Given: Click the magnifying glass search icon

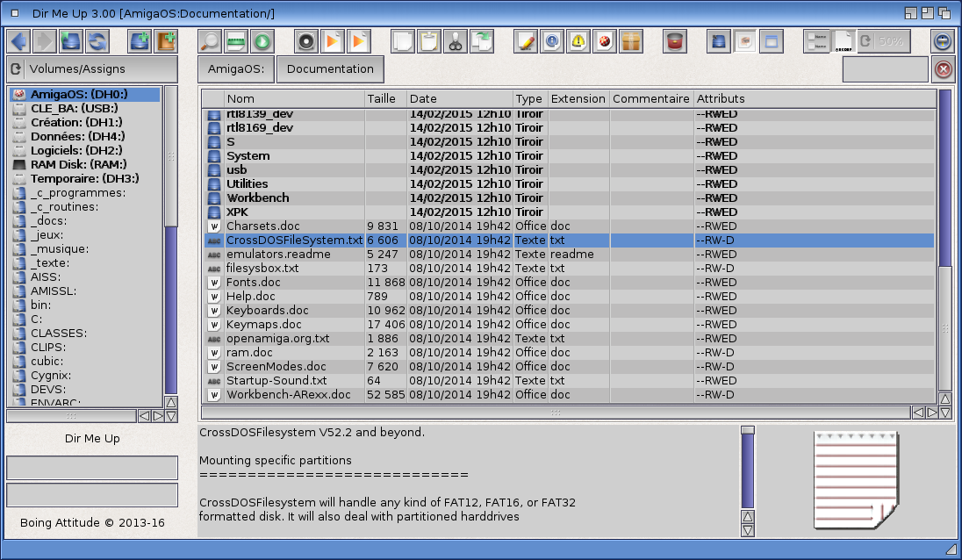Looking at the screenshot, I should pyautogui.click(x=210, y=41).
